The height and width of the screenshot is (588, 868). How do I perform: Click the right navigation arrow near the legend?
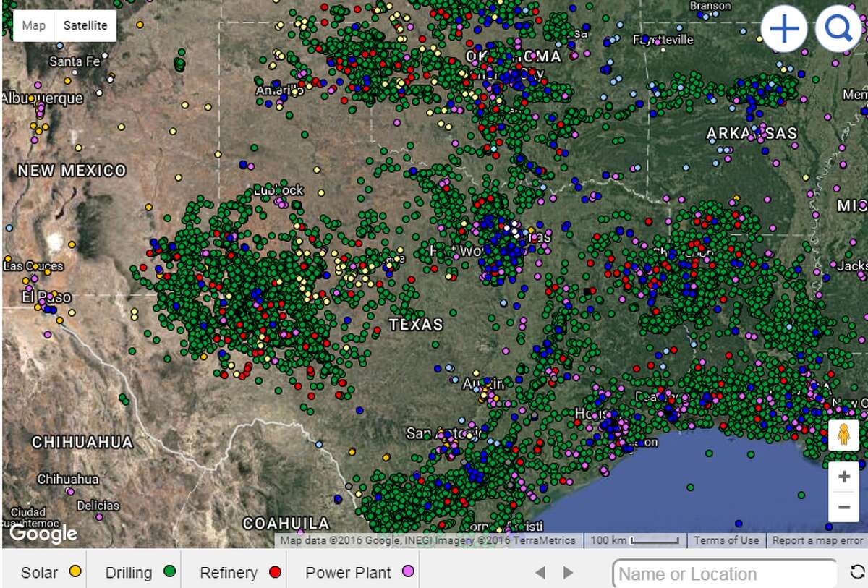click(x=566, y=571)
